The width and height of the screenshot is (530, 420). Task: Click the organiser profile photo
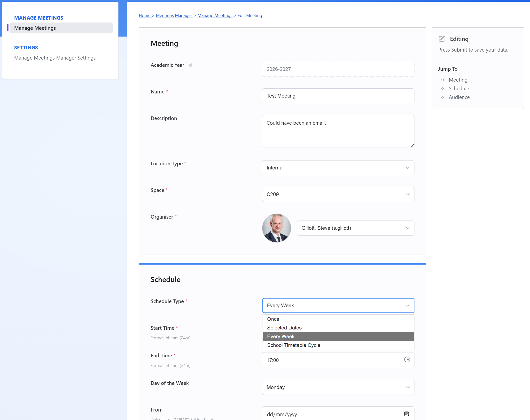tap(277, 228)
